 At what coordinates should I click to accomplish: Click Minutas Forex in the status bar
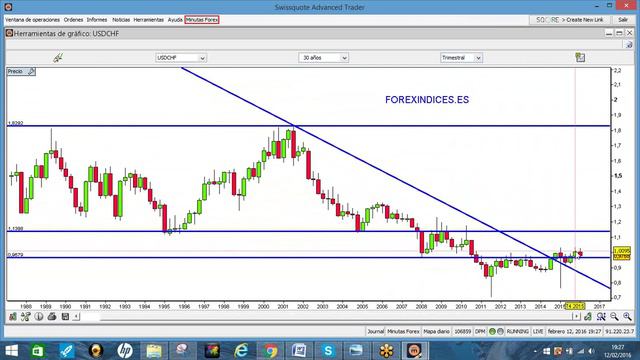point(403,331)
